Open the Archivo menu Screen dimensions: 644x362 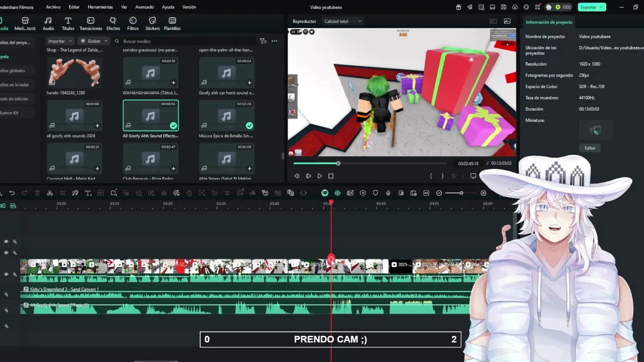point(53,7)
